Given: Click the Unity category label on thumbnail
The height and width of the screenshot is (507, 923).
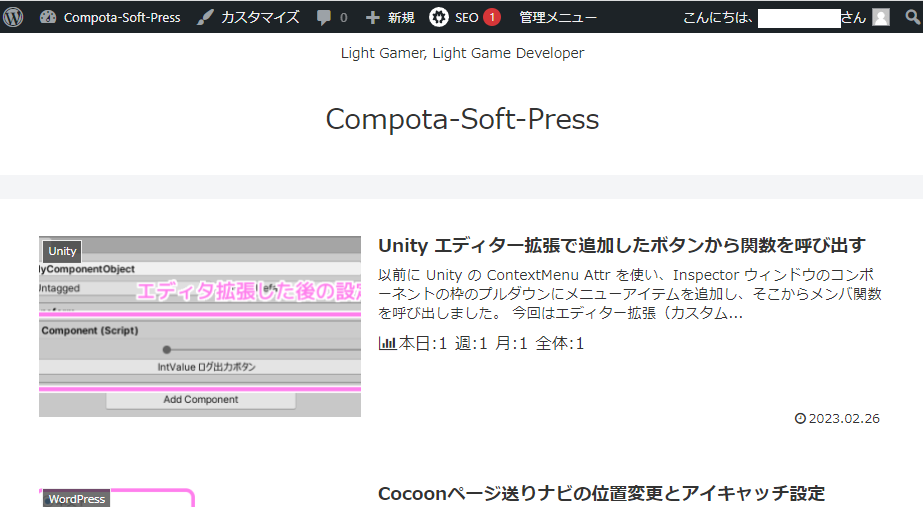Looking at the screenshot, I should coord(62,251).
